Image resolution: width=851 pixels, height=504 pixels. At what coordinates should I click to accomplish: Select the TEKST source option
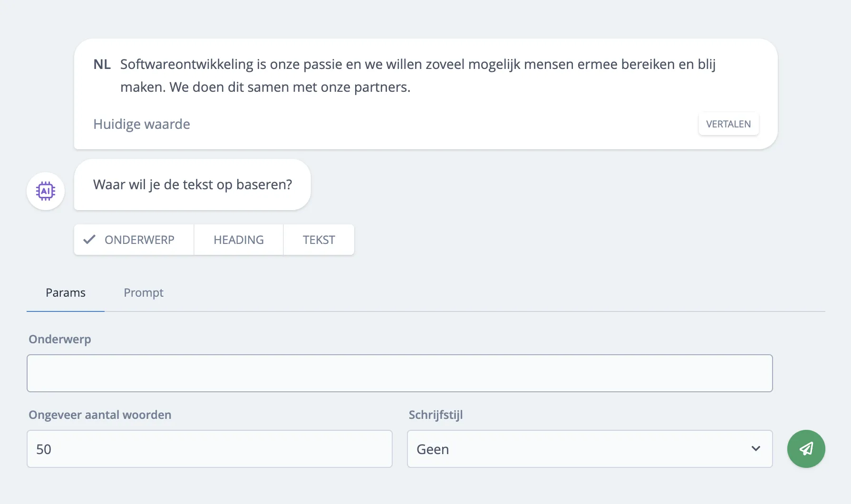[319, 239]
